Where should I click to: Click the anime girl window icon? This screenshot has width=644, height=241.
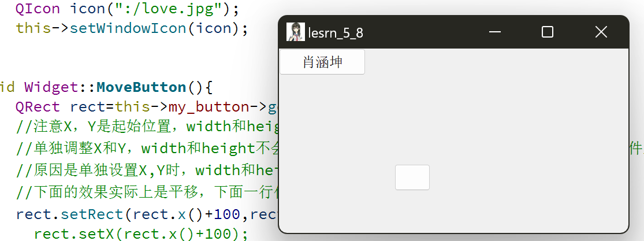pos(295,32)
